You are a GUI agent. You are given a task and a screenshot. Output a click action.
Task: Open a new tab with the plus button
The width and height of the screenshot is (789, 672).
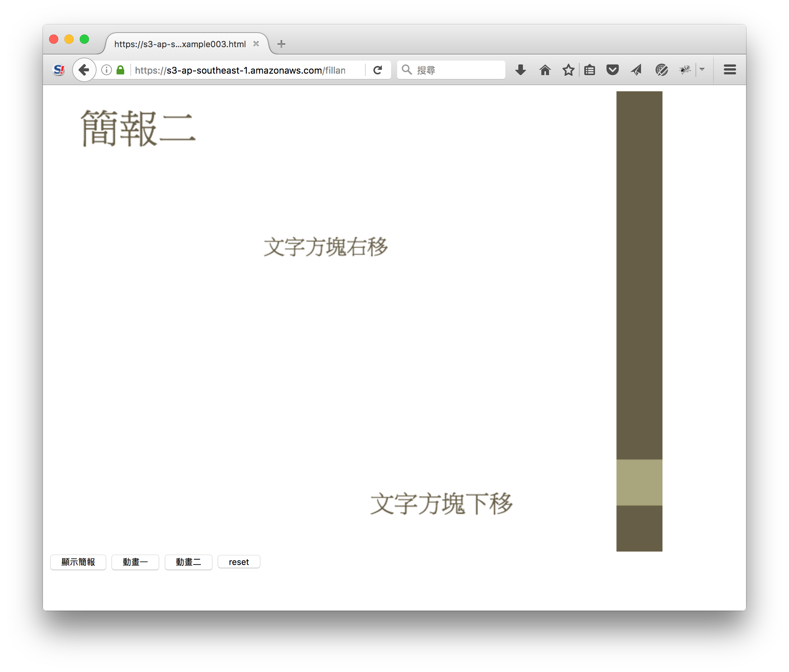pyautogui.click(x=281, y=44)
